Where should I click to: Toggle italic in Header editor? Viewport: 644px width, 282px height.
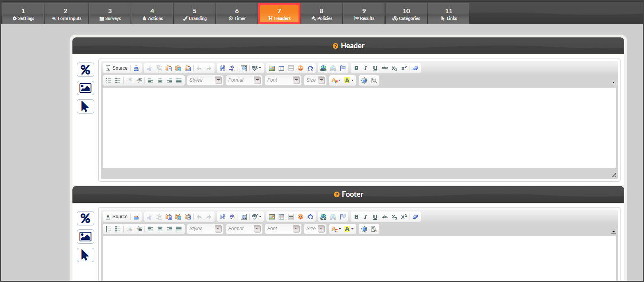(x=365, y=68)
